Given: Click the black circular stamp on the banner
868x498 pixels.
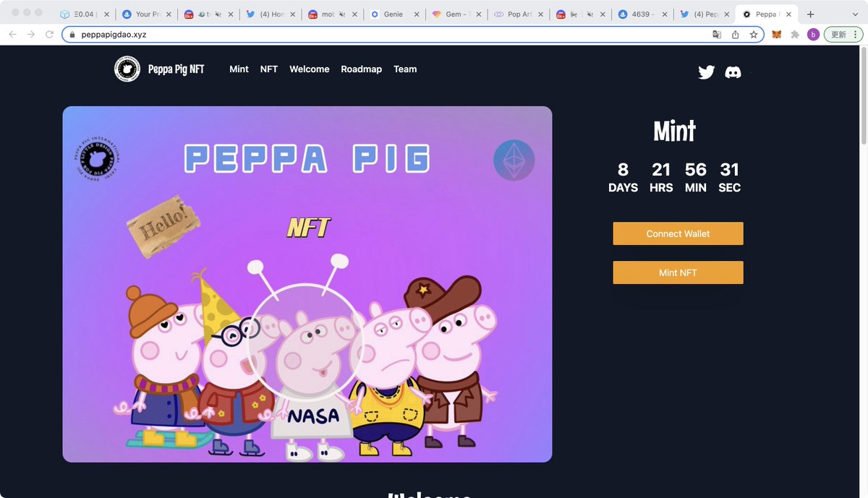Looking at the screenshot, I should (97, 158).
